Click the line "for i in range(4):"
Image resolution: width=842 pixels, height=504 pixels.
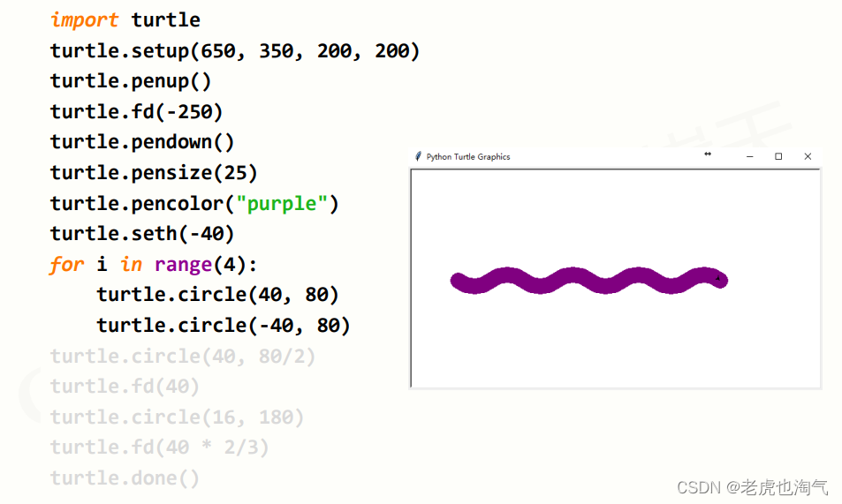154,265
